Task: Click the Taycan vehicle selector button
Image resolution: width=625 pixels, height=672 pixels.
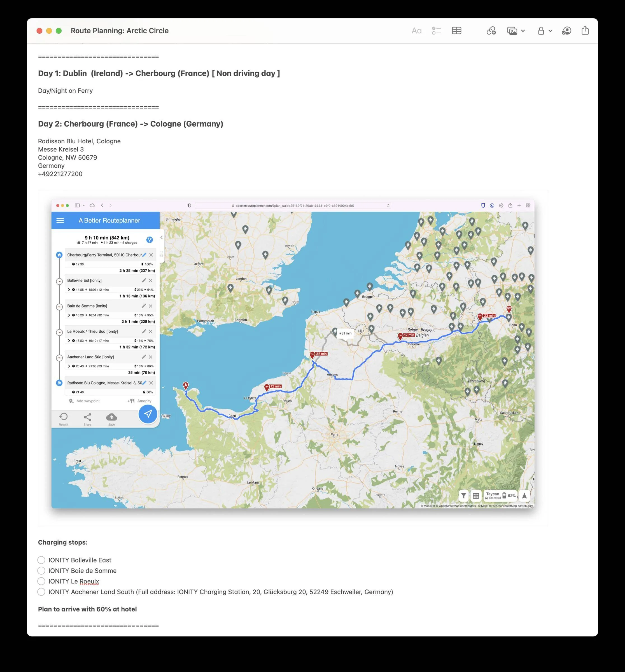Action: 500,496
